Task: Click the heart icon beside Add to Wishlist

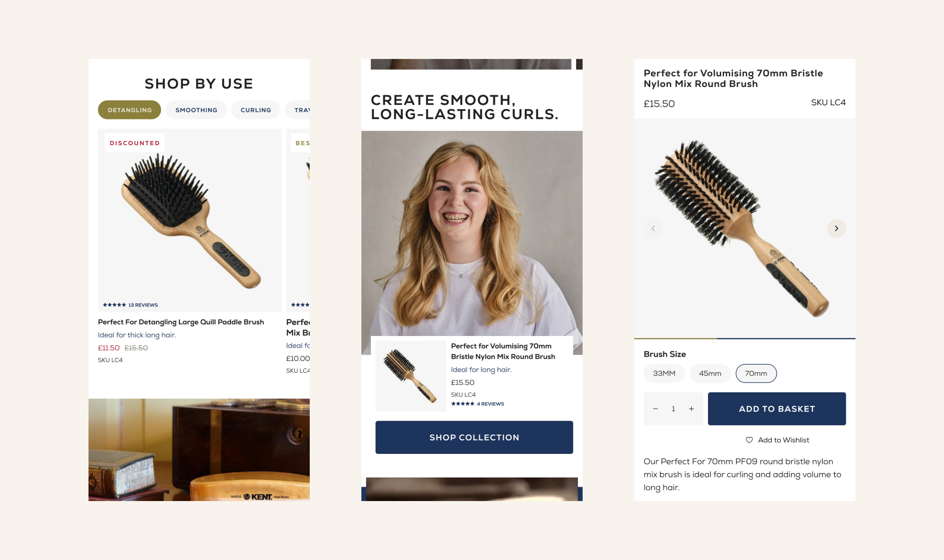Action: (749, 440)
